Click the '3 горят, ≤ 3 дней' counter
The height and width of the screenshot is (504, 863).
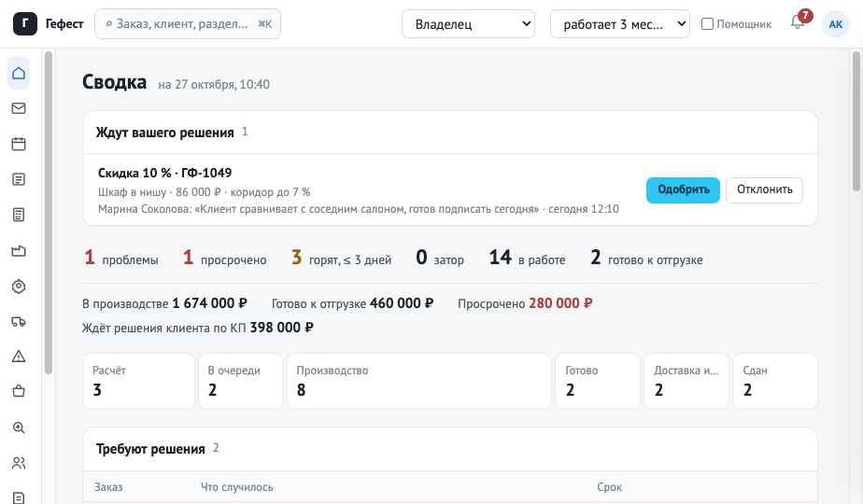coord(341,258)
